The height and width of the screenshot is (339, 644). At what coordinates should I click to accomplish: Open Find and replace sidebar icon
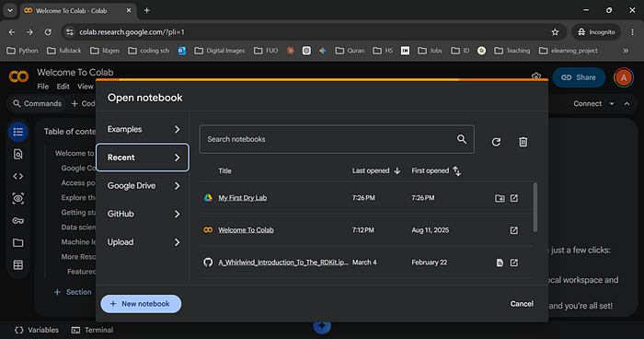point(18,154)
